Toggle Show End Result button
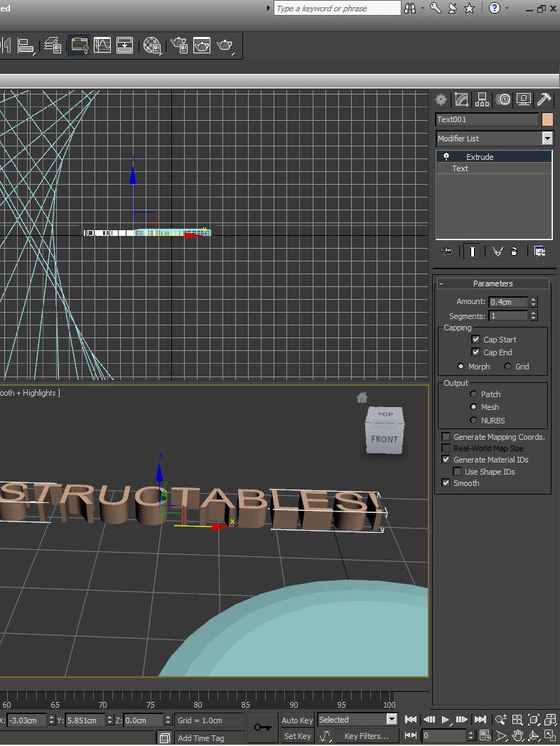The height and width of the screenshot is (746, 560). [472, 252]
